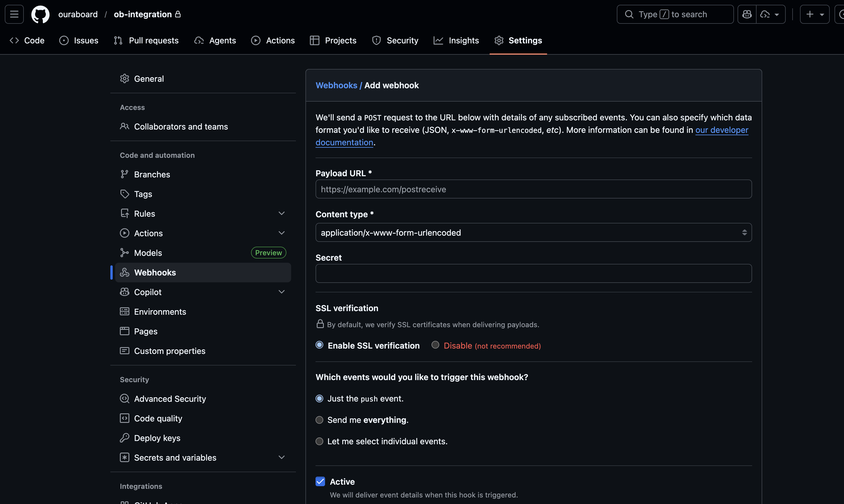Uncheck the Active checkbox
844x504 pixels.
[x=320, y=481]
